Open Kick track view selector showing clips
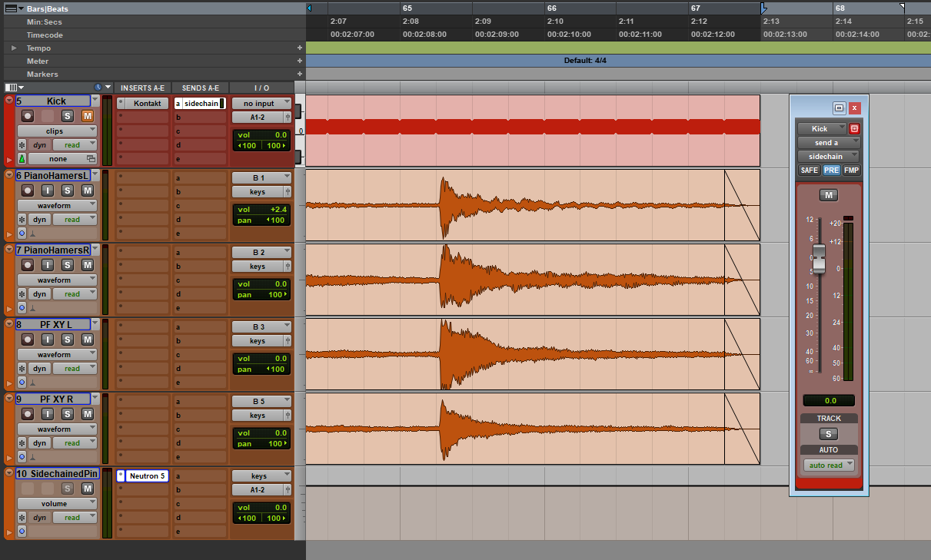The image size is (931, 560). point(57,131)
